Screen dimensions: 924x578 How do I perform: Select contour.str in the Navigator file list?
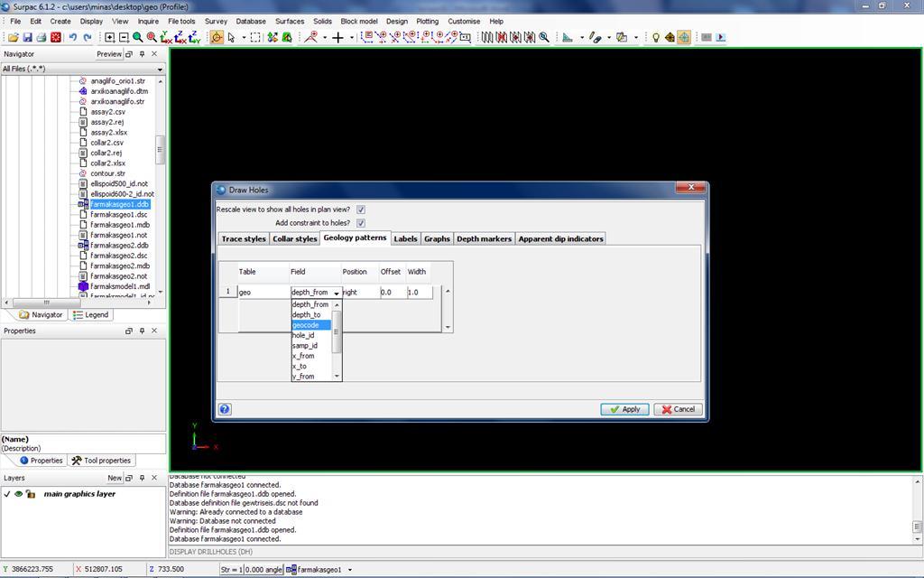click(x=107, y=173)
